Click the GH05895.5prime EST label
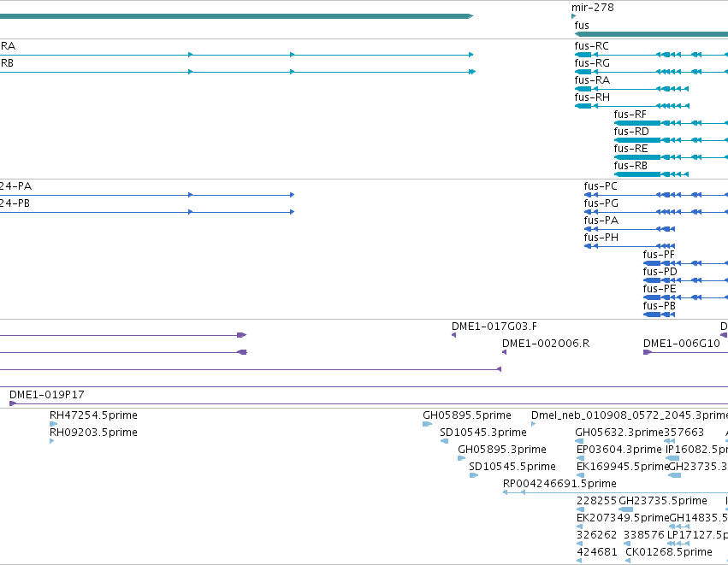Image resolution: width=728 pixels, height=565 pixels. click(x=466, y=415)
